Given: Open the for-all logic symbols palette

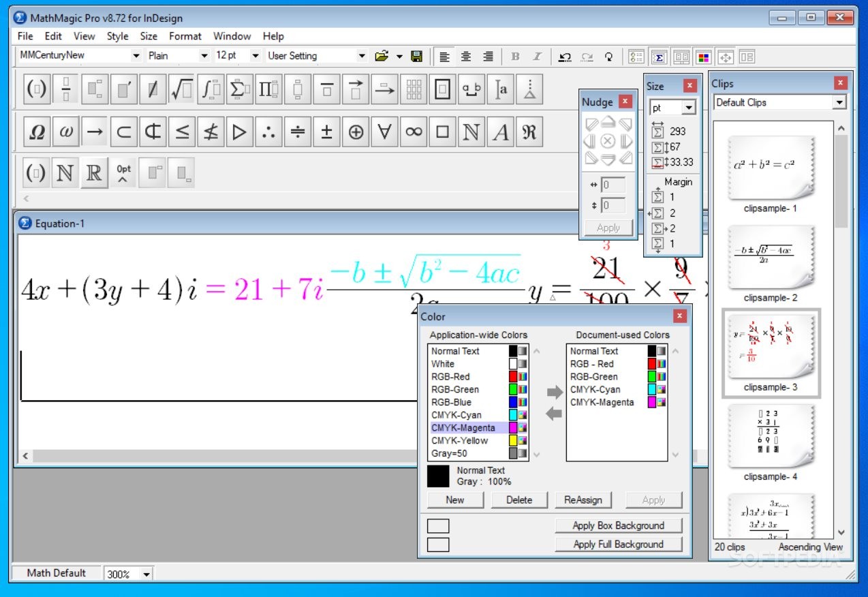Looking at the screenshot, I should point(385,132).
